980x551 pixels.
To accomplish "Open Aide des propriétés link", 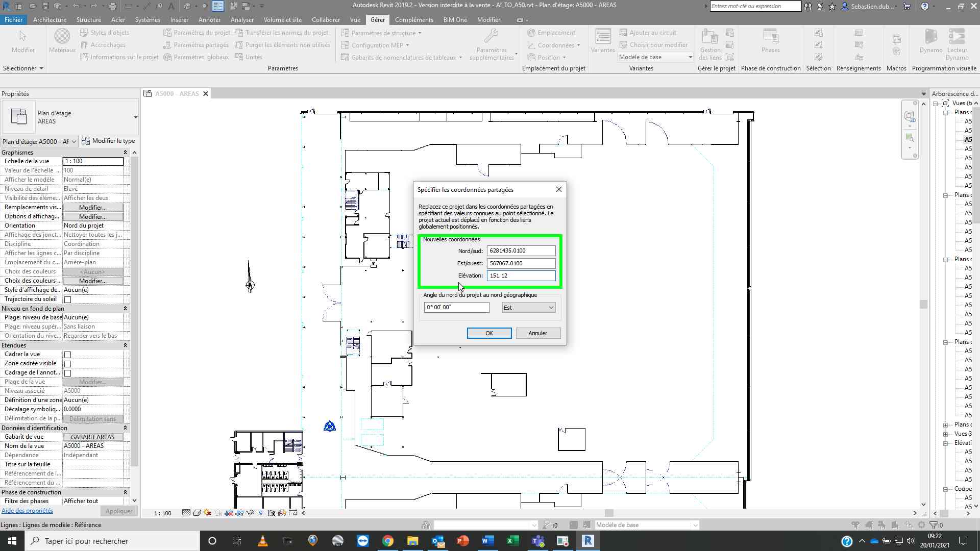I will (x=27, y=511).
